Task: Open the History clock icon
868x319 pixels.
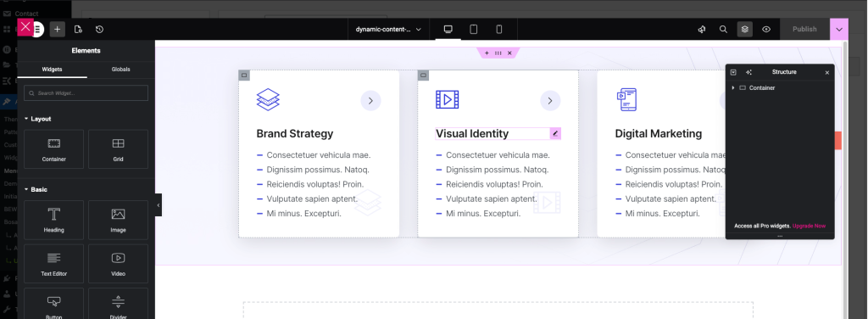Action: tap(99, 30)
